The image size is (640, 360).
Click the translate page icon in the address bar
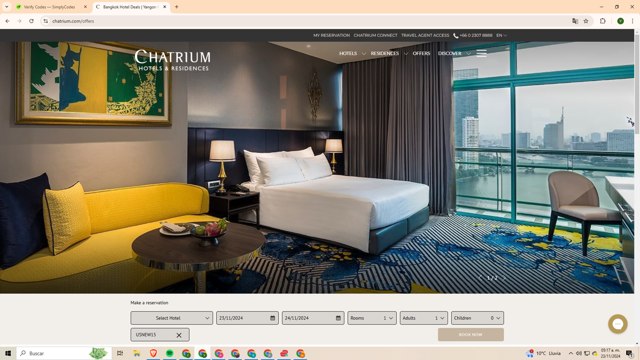click(x=575, y=21)
